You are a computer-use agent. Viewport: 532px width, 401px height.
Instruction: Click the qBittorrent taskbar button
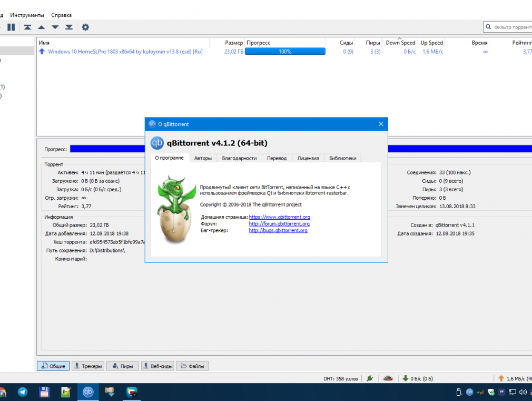point(88,392)
